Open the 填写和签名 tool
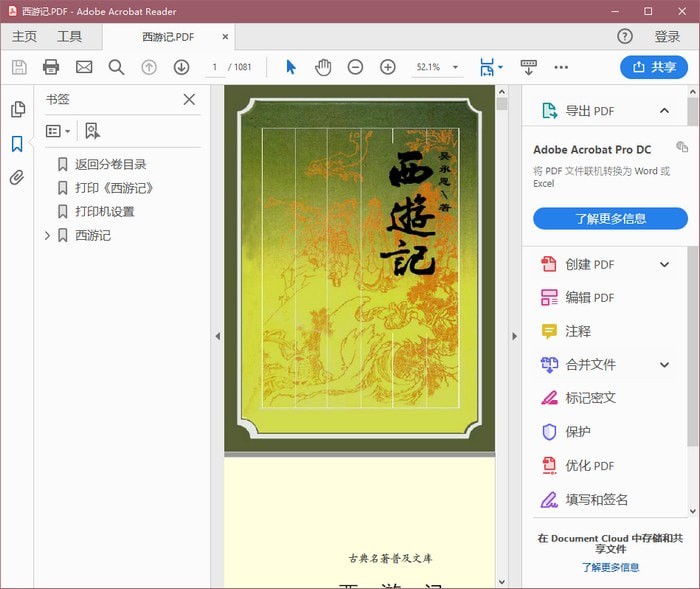Viewport: 700px width, 589px height. click(x=584, y=499)
